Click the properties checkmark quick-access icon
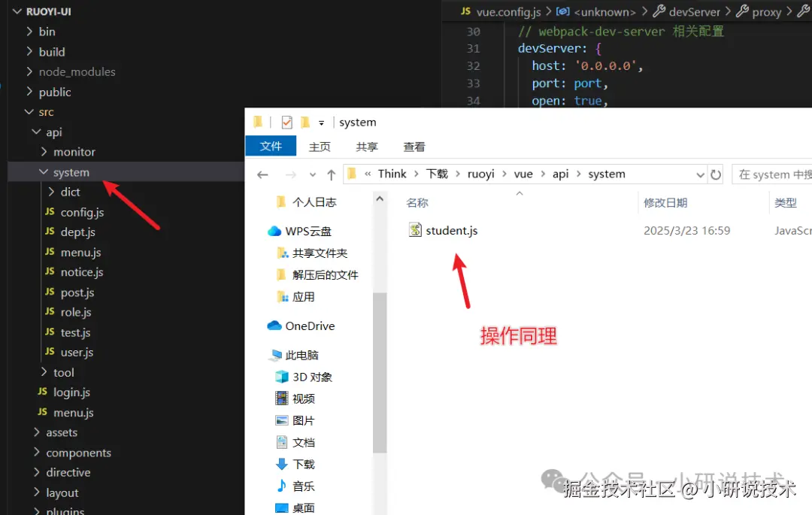Image resolution: width=812 pixels, height=515 pixels. click(286, 122)
